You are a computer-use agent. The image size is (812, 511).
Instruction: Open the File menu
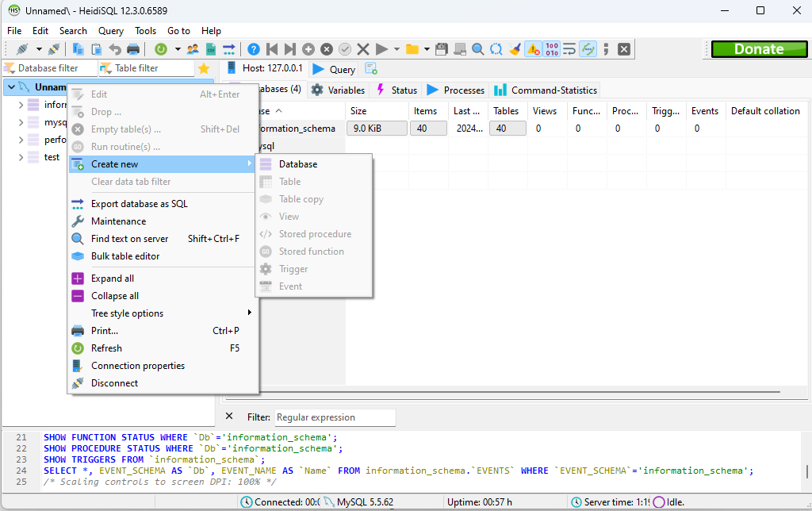point(14,31)
